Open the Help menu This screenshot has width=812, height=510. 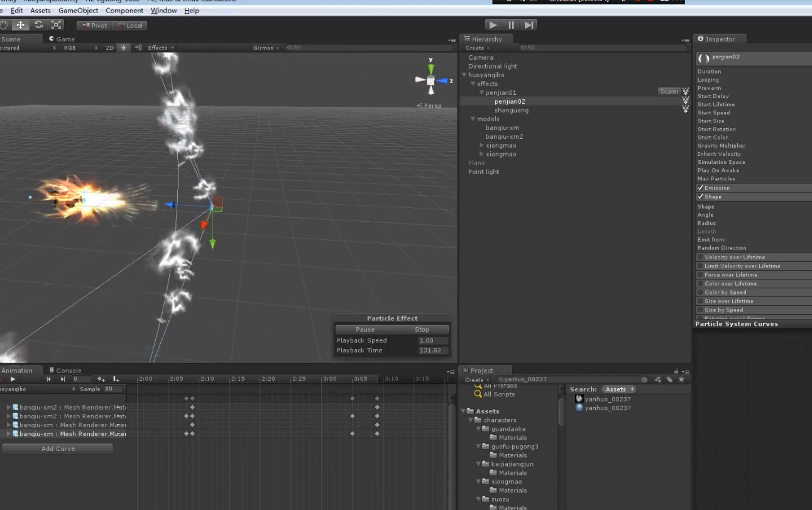(192, 11)
